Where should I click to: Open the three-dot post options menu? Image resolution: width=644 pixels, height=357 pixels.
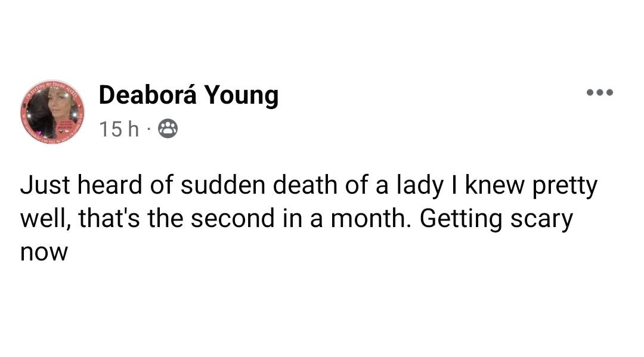[x=599, y=92]
